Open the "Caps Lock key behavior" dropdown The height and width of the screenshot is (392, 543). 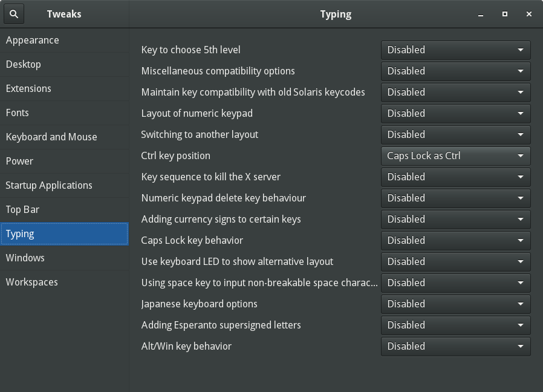point(455,240)
